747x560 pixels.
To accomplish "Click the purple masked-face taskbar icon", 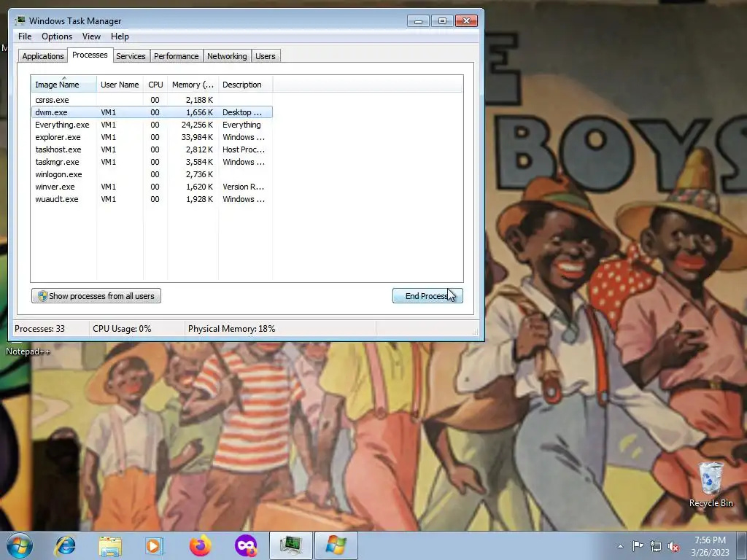I will (x=246, y=545).
